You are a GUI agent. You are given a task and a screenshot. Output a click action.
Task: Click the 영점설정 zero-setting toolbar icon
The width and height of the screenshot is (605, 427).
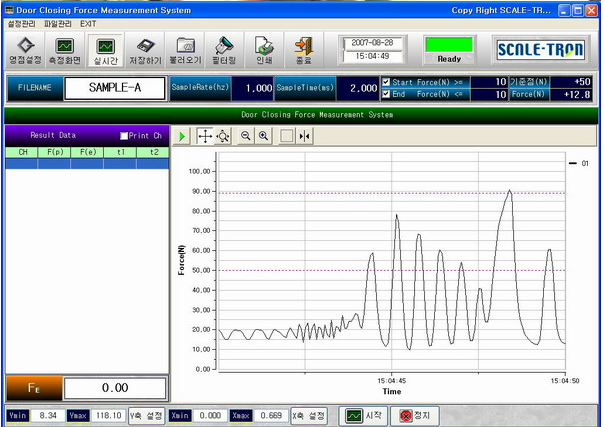25,51
